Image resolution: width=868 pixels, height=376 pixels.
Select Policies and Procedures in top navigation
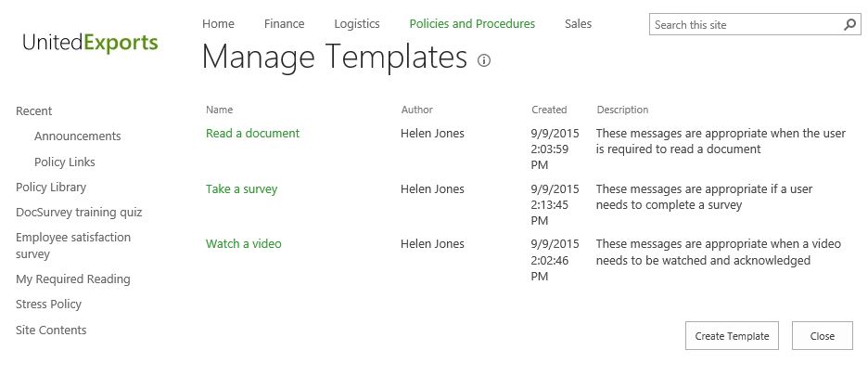(x=472, y=24)
